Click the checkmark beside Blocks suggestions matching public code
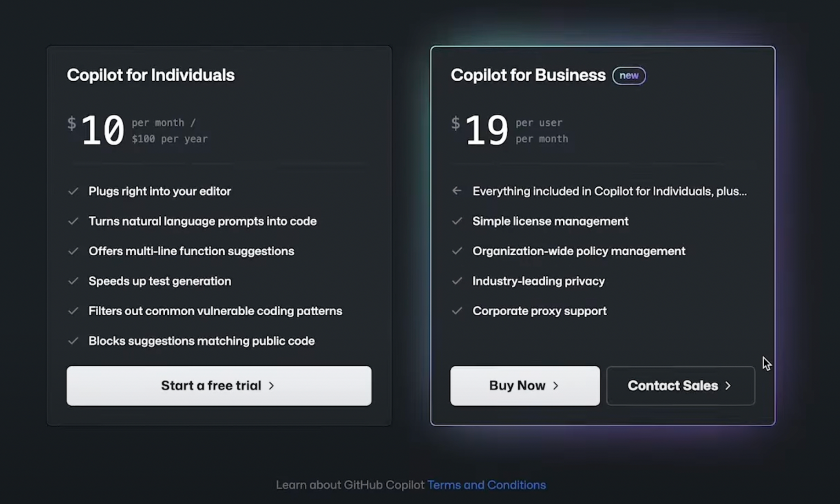The width and height of the screenshot is (840, 504). [73, 341]
